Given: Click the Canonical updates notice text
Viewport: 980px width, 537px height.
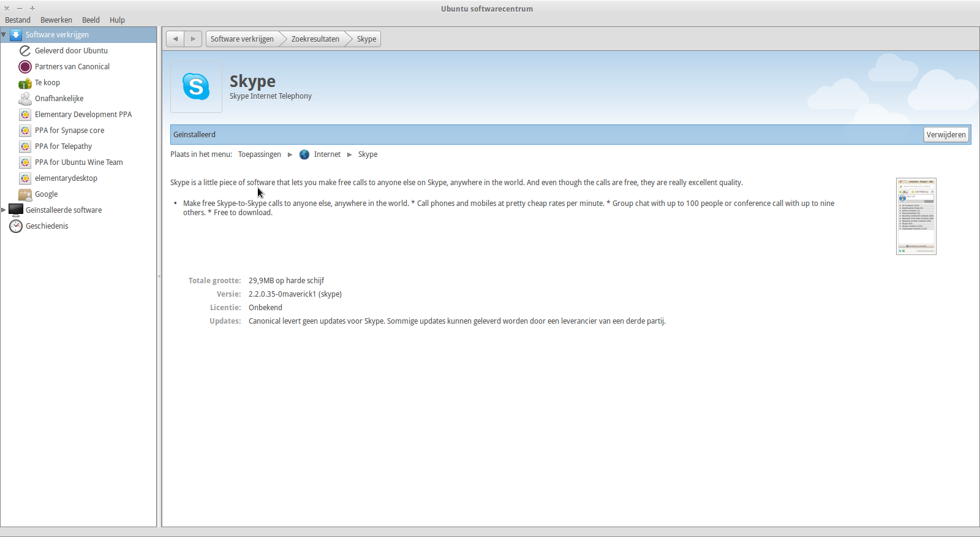Looking at the screenshot, I should pyautogui.click(x=457, y=321).
